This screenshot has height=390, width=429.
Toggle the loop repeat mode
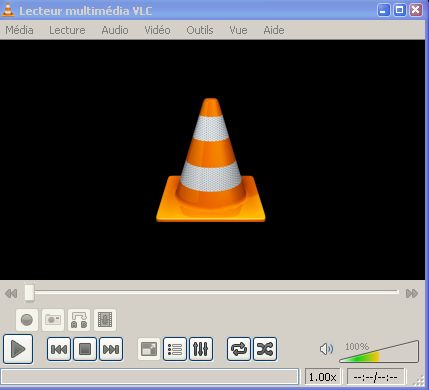pyautogui.click(x=239, y=349)
